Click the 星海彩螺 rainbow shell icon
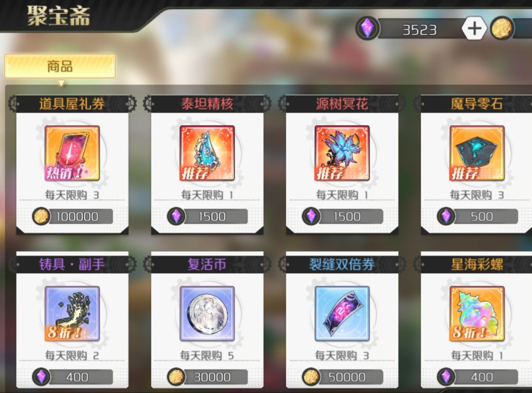532x393 pixels. pyautogui.click(x=477, y=313)
